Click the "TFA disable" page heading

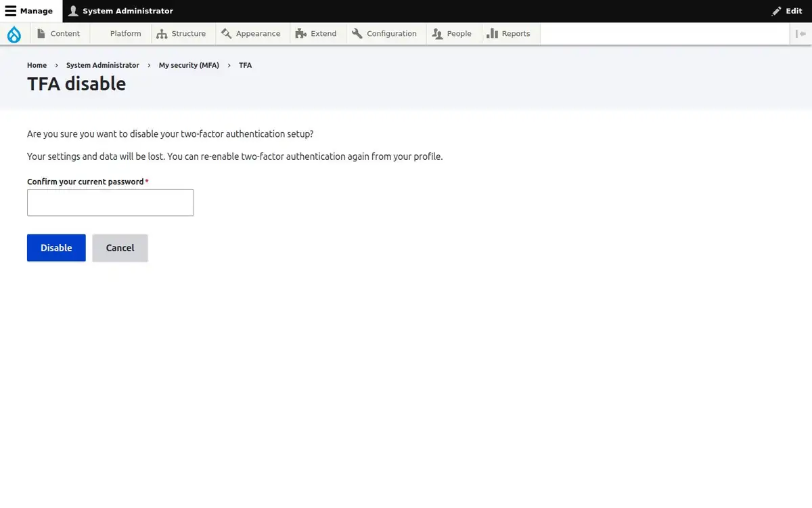tap(76, 84)
